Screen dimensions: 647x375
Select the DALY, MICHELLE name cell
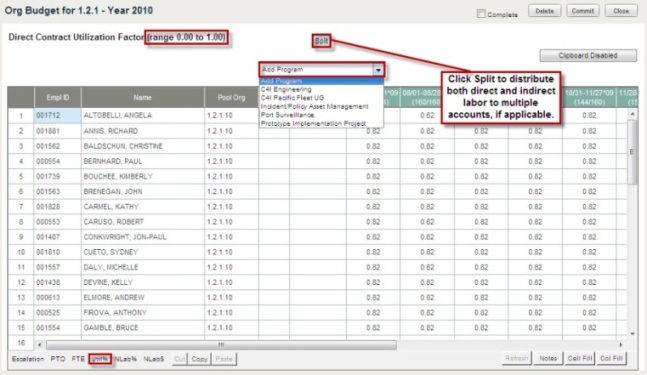pos(143,267)
